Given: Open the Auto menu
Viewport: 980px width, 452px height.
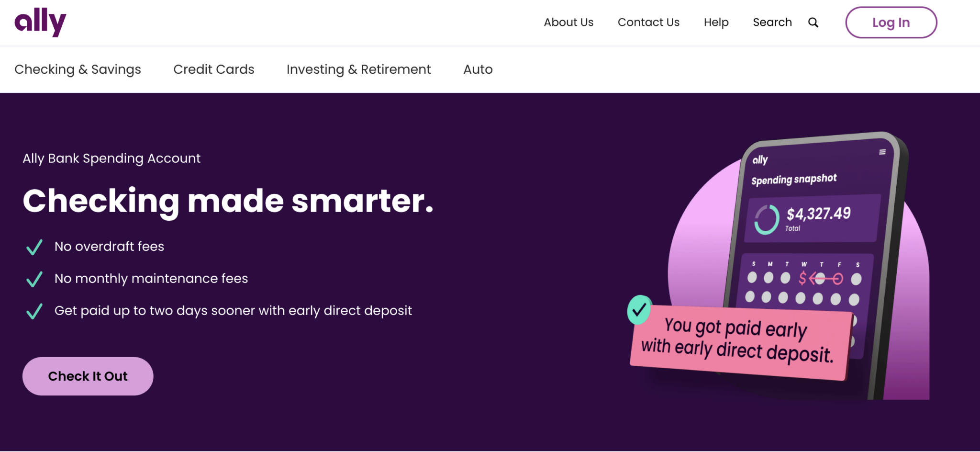Looking at the screenshot, I should point(478,69).
